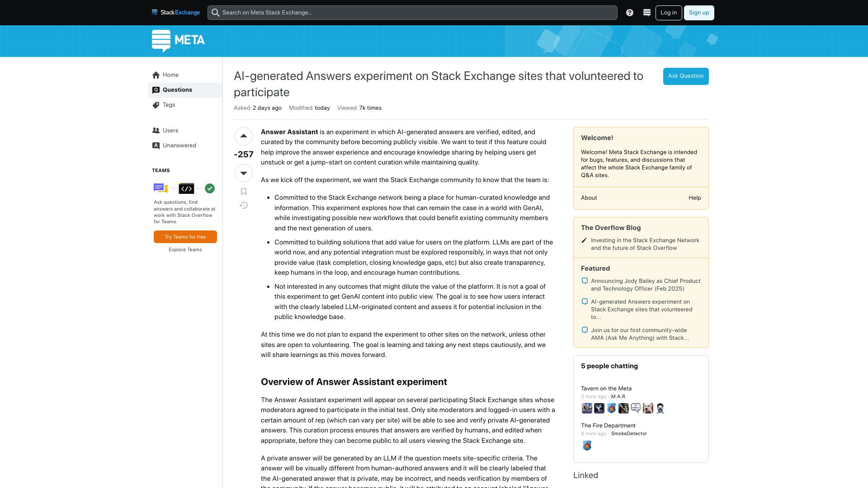Click the 5 people chatting heading
The image size is (868, 488).
(x=609, y=366)
